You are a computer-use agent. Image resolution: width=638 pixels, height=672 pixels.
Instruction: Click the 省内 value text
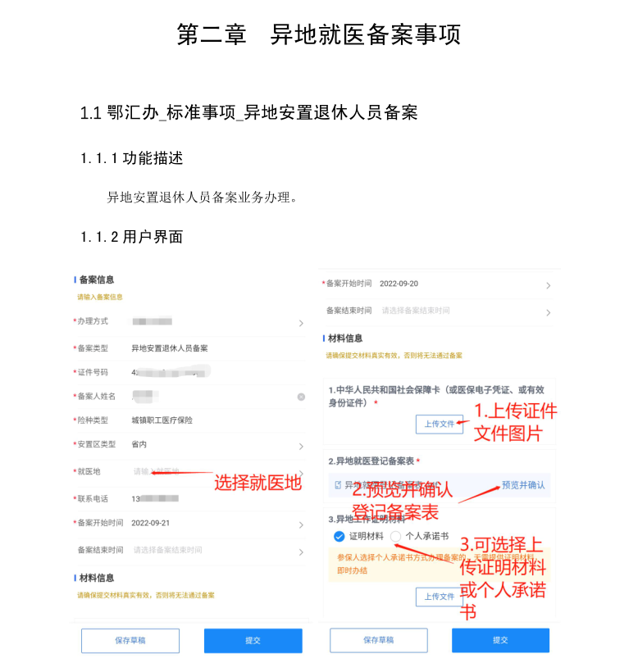pos(139,444)
